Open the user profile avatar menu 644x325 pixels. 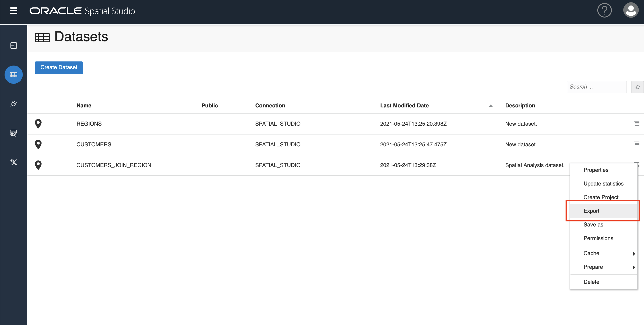[x=631, y=10]
